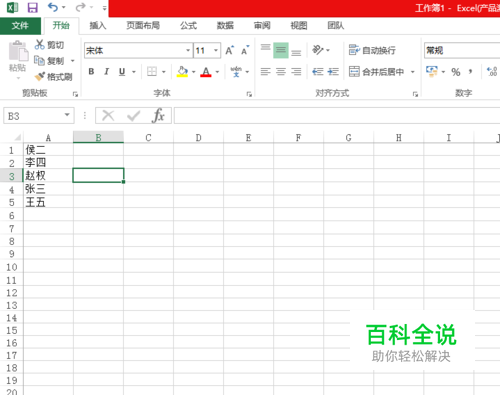Screen dimensions: 500x395
Task: Expand the Name Box dropdown showing B3
Action: click(67, 115)
